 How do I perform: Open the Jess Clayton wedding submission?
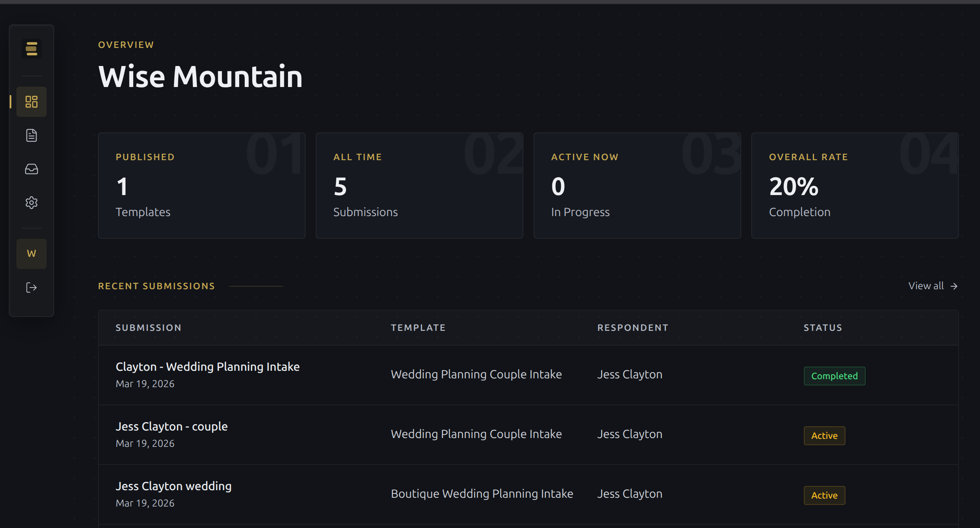tap(173, 486)
